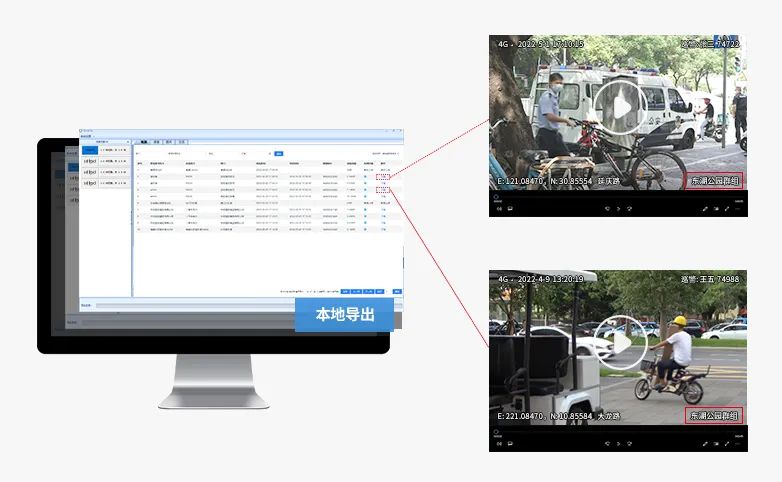Viewport: 782px width, 482px height.
Task: Click the blue search button in the table filter row
Action: [x=279, y=154]
